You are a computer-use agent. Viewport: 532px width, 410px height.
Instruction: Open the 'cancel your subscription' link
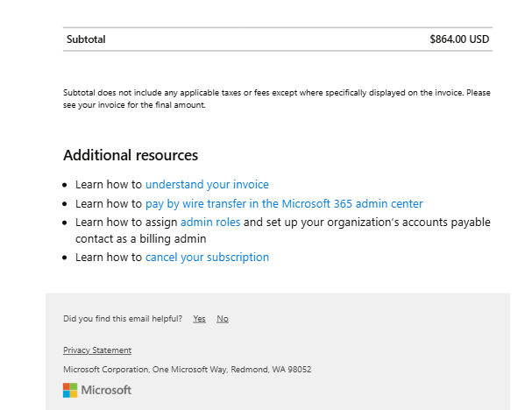(207, 258)
